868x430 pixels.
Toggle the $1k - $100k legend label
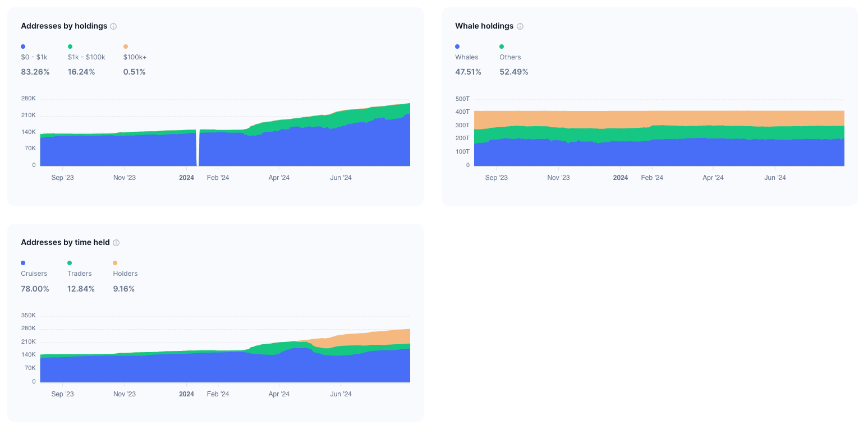tap(86, 57)
